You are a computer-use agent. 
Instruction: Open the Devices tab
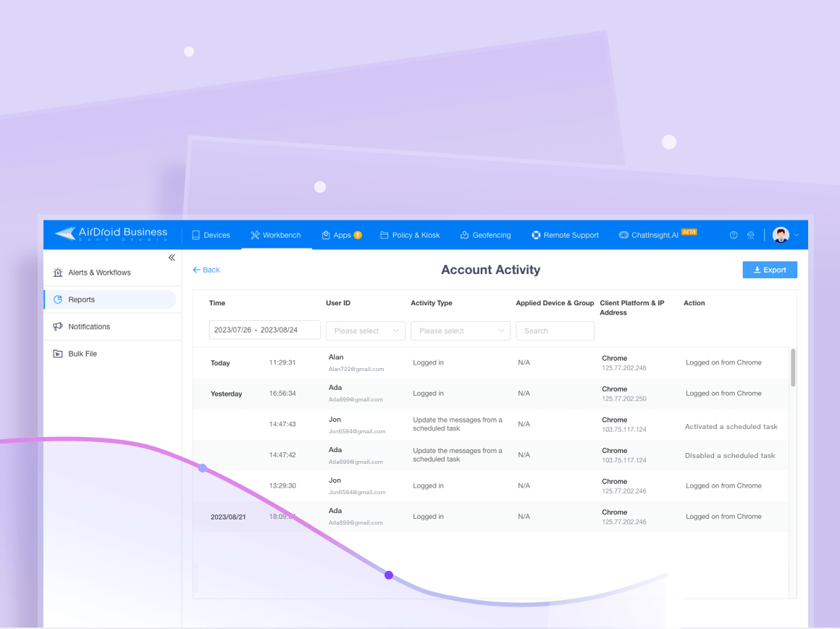(x=211, y=235)
